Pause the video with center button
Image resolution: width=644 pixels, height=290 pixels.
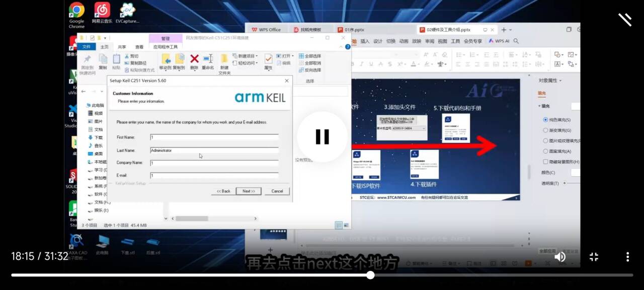click(322, 137)
